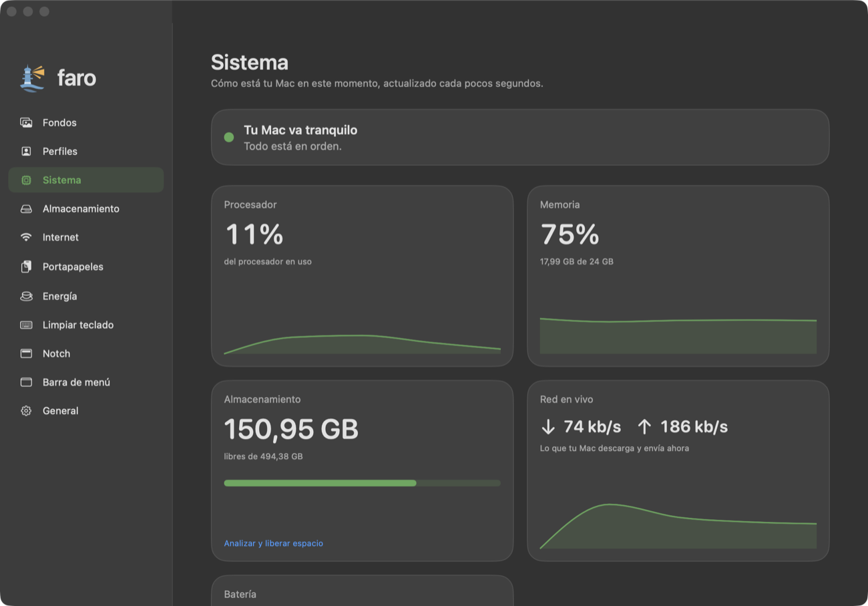Click the faro lighthouse logo

click(x=32, y=78)
